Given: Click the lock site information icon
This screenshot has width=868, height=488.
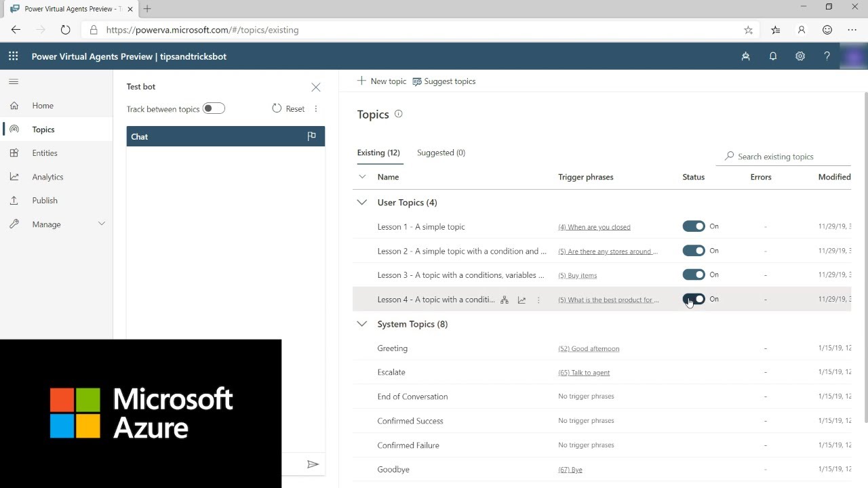Looking at the screenshot, I should point(93,30).
